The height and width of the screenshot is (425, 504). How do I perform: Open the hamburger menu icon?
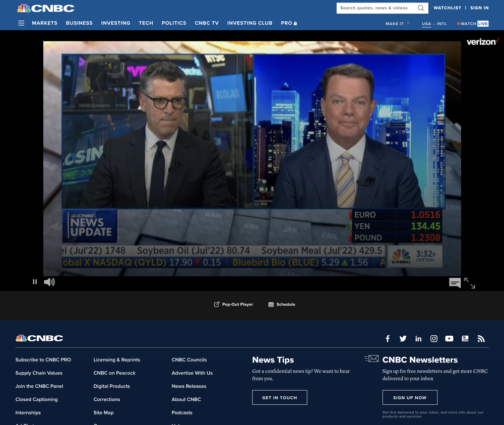click(x=21, y=23)
